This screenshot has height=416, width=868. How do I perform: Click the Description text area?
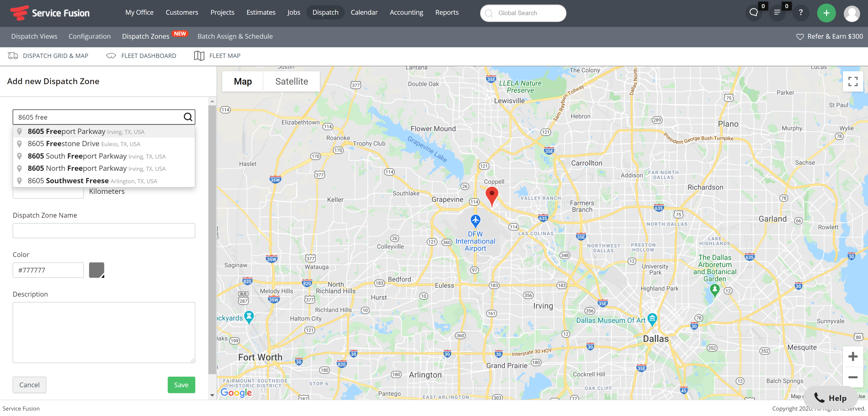click(104, 332)
